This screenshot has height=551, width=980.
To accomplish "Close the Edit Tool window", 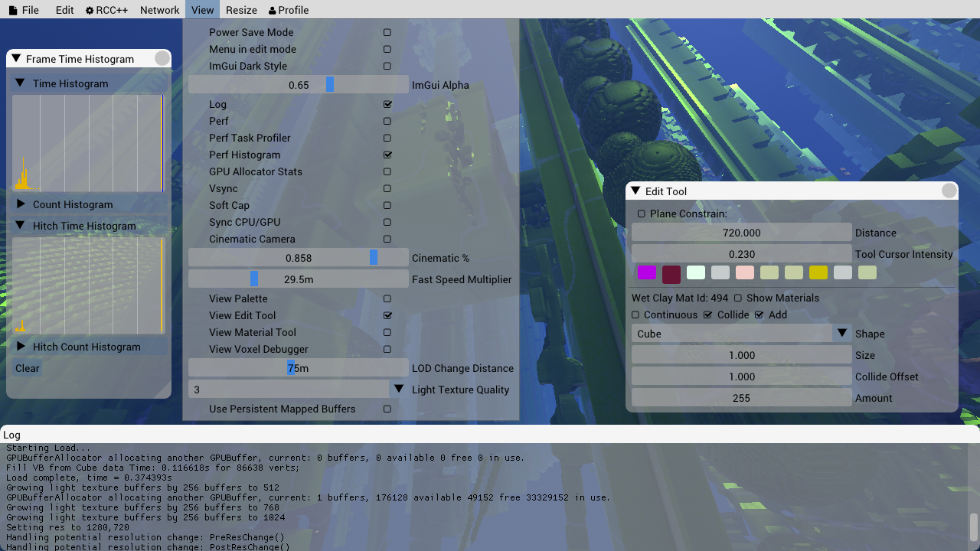I will click(949, 191).
